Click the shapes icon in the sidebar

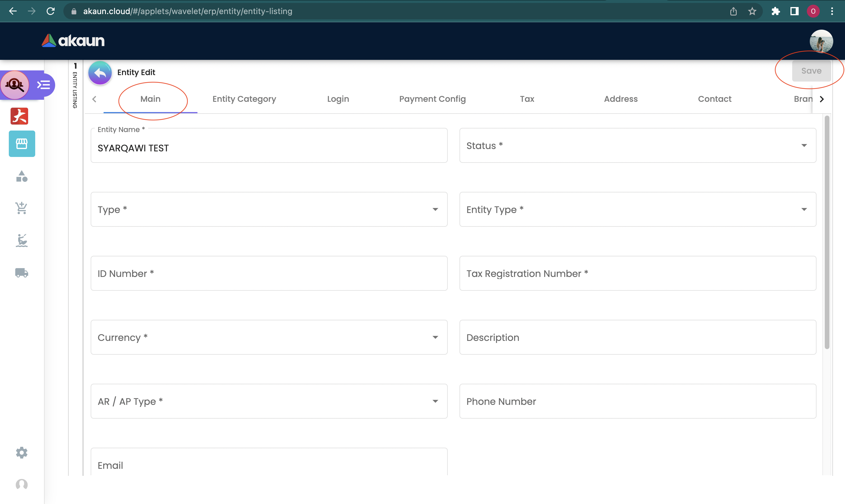(x=22, y=176)
